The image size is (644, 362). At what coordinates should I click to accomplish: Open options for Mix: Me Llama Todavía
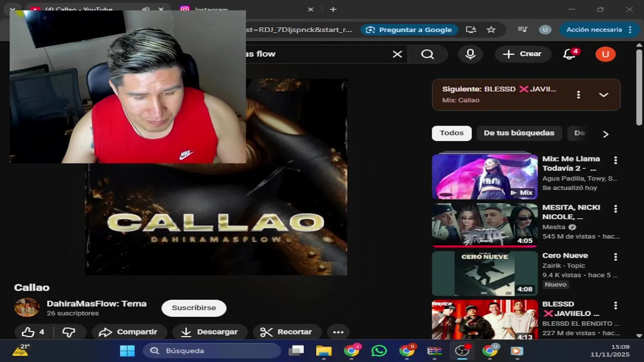615,160
